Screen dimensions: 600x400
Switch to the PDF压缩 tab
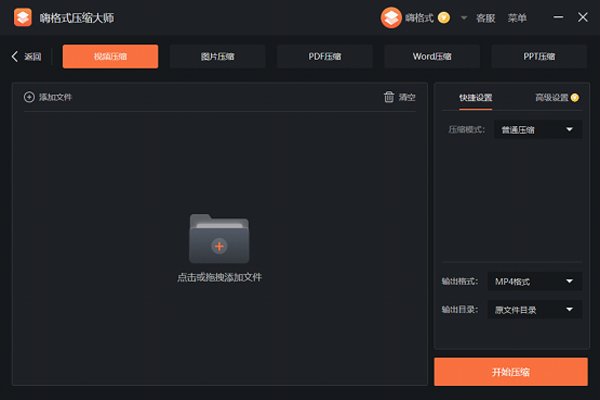pos(324,57)
